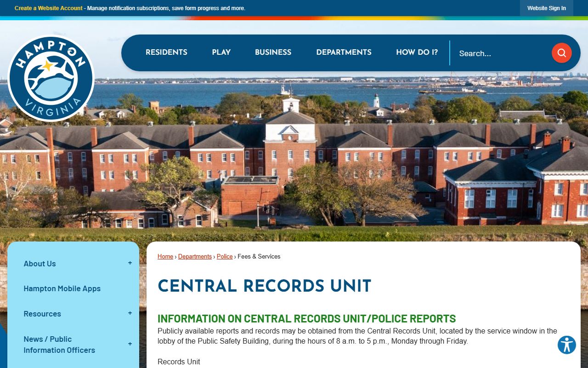588x368 pixels.
Task: Expand the Resources submenu
Action: (130, 313)
